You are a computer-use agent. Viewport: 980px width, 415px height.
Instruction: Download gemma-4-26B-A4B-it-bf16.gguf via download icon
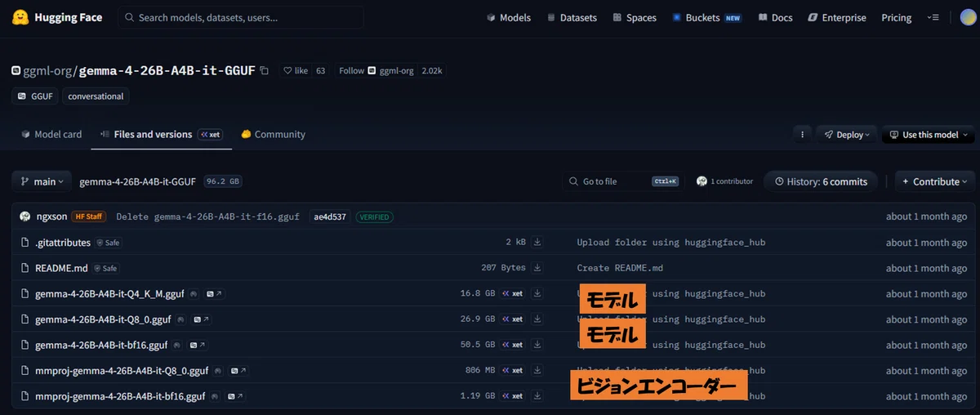pyautogui.click(x=537, y=345)
